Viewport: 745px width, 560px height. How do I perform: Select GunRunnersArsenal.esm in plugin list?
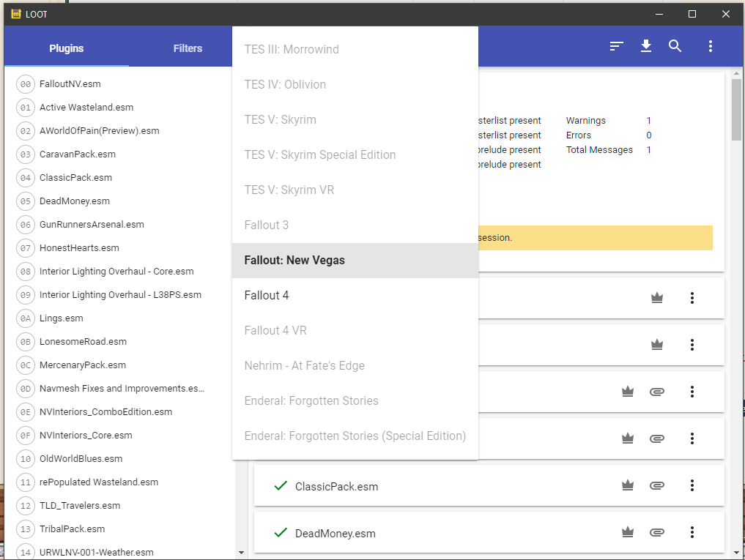(x=92, y=225)
